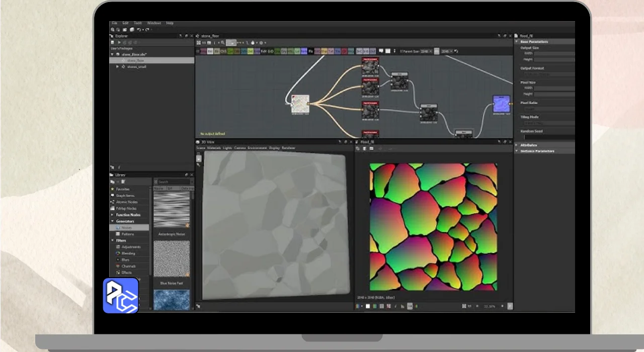
Task: Open the Tools menu
Action: 138,23
